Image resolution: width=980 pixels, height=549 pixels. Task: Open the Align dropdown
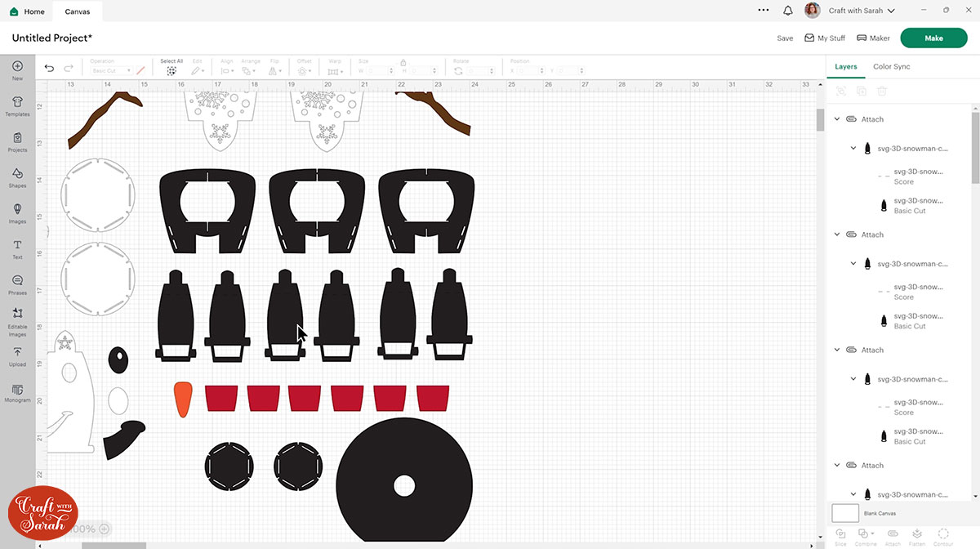tap(226, 71)
